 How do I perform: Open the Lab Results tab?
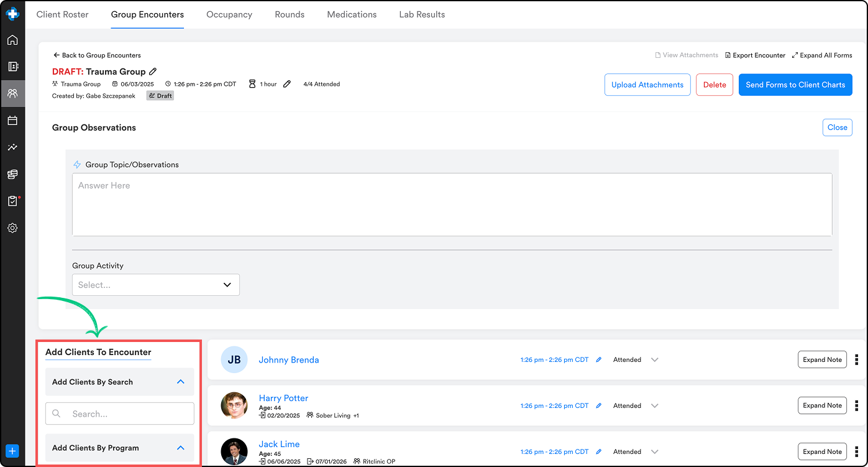(422, 14)
